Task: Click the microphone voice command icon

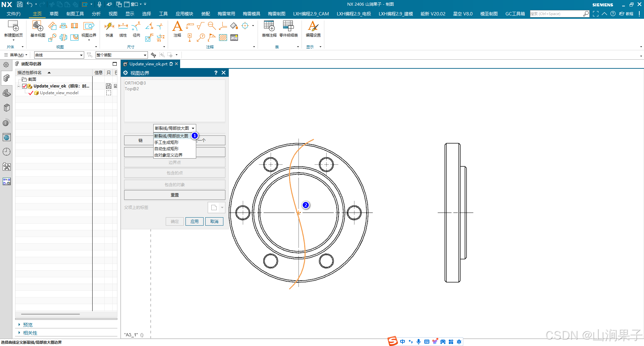Action: tap(99, 4)
